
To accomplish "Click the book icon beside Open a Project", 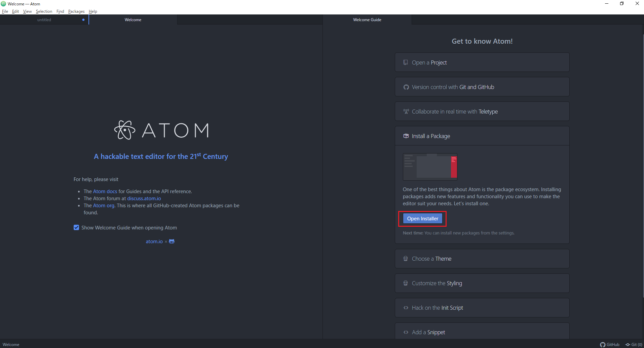I will coord(406,62).
